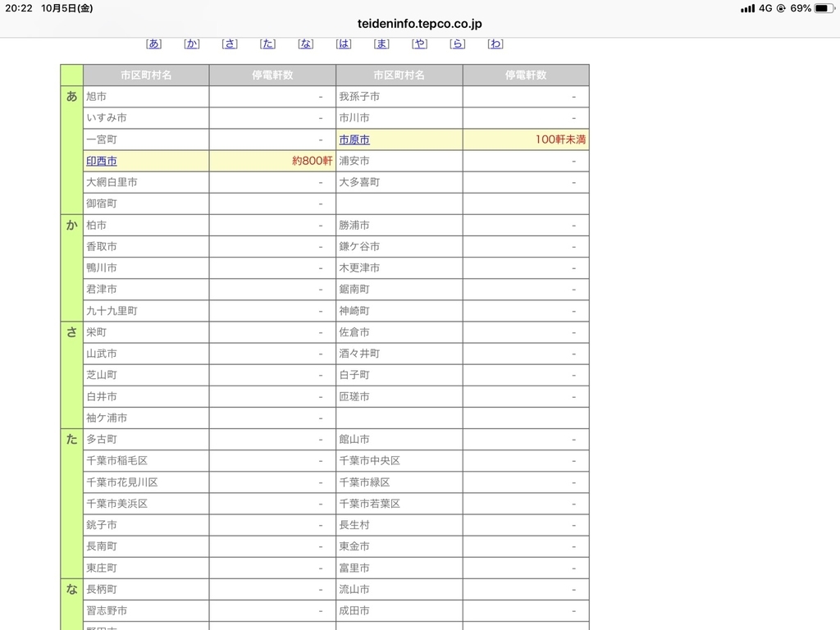840x630 pixels.
Task: Jump to the [さ] index link
Action: (230, 44)
